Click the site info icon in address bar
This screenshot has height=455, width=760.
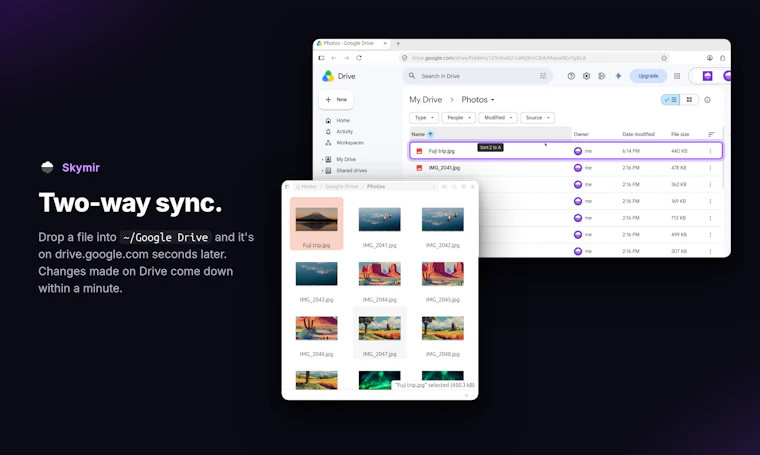coord(405,58)
